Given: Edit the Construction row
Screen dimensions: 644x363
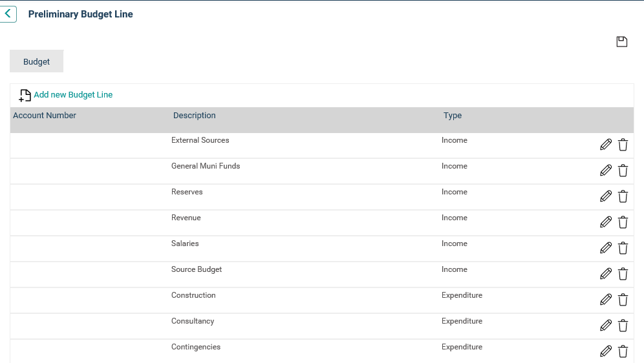Looking at the screenshot, I should pyautogui.click(x=606, y=300).
